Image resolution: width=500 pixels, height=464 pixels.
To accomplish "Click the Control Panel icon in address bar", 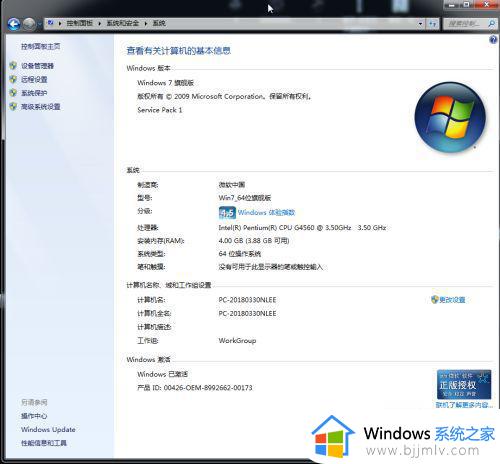I will click(x=51, y=23).
